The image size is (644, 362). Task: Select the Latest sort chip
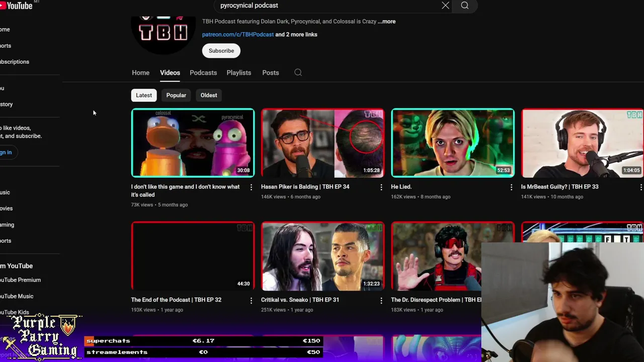144,95
